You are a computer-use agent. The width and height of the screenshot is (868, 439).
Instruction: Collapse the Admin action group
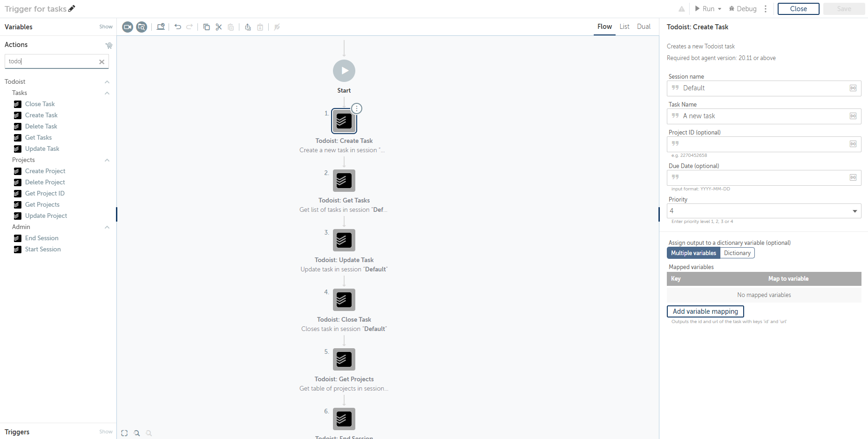tap(107, 227)
